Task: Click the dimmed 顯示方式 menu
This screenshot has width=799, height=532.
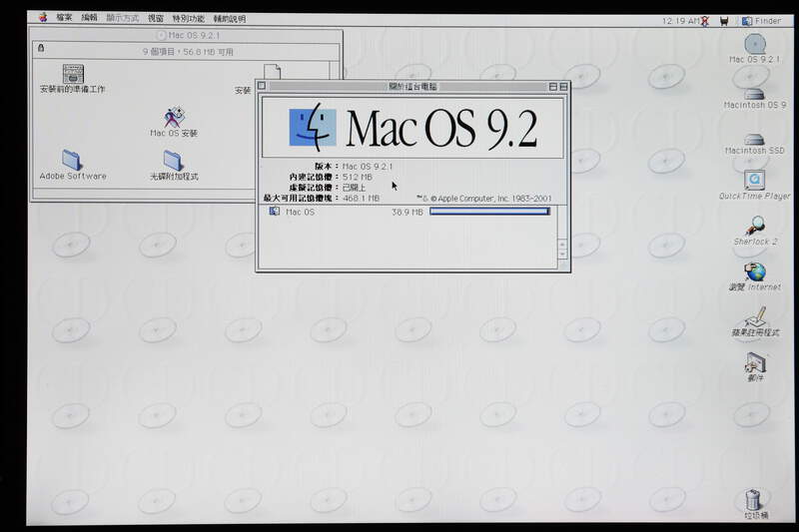Action: (x=122, y=18)
